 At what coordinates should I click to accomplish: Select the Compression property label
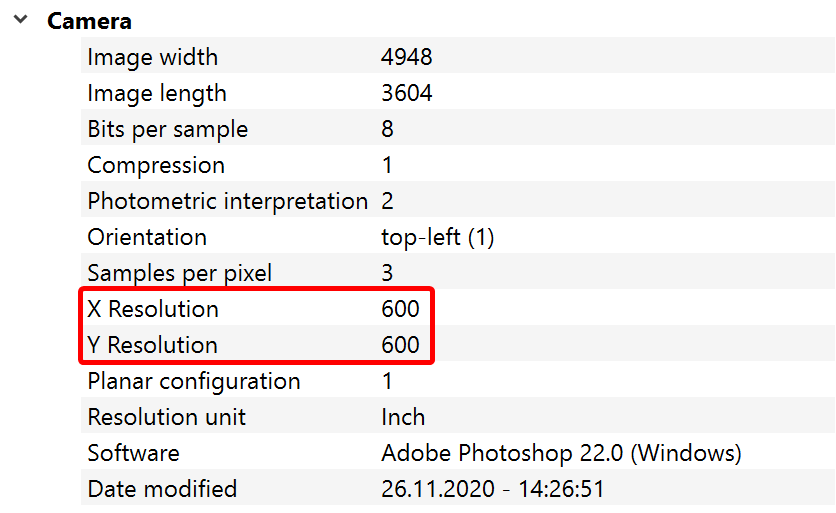(x=156, y=165)
